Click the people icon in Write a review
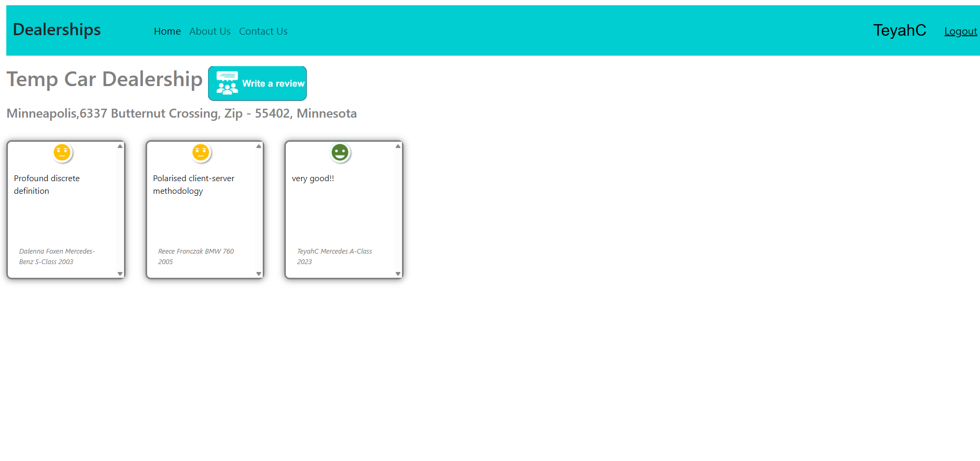Viewport: 980px width, 461px height. 227,83
